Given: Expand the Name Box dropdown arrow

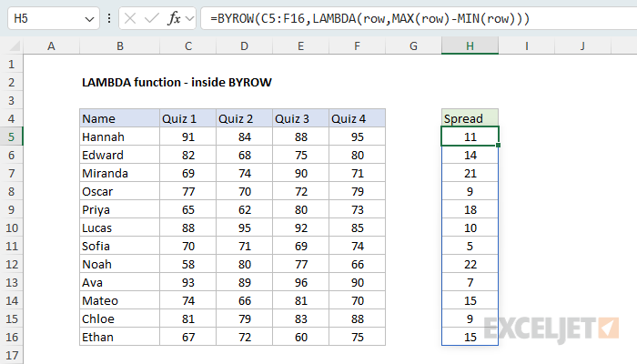Looking at the screenshot, I should click(x=89, y=19).
